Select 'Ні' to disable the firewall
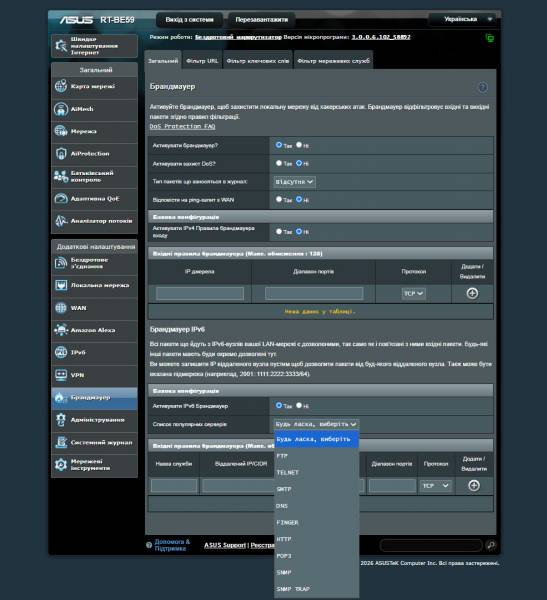 click(299, 145)
